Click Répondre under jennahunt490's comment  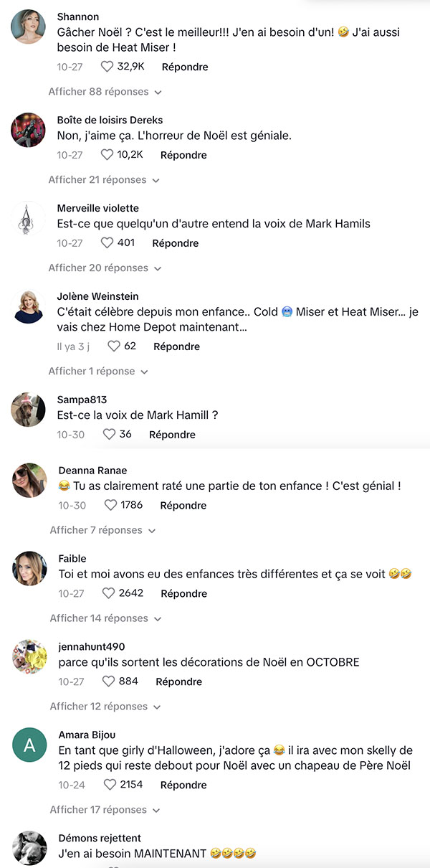pyautogui.click(x=179, y=681)
